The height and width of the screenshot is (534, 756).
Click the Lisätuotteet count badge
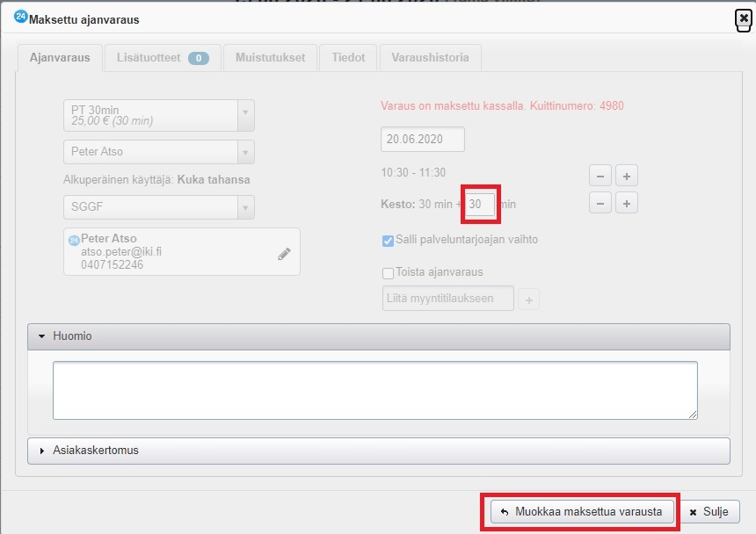[x=198, y=58]
